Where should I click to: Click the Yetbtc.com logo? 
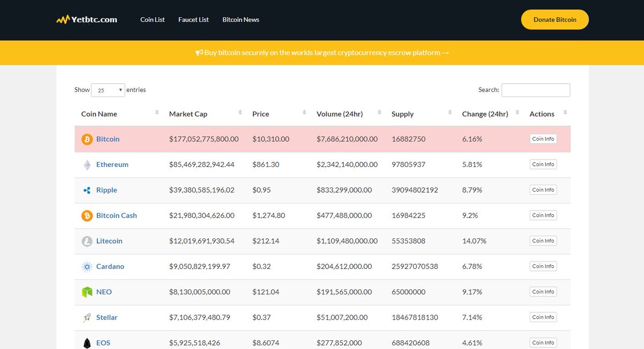pos(87,19)
